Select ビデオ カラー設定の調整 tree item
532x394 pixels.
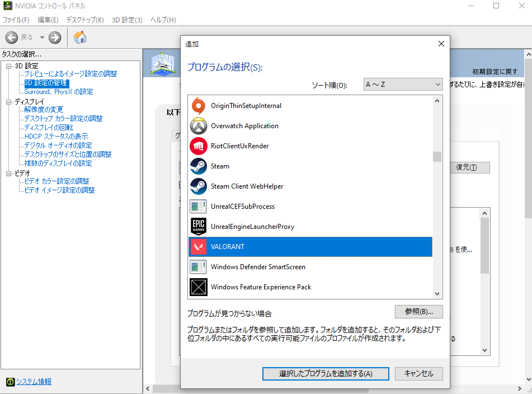[57, 181]
